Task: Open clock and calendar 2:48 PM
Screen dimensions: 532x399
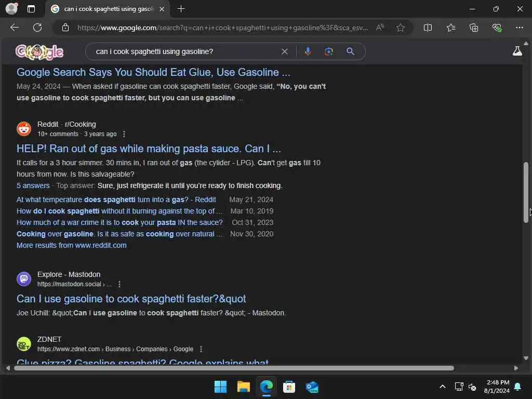Action: click(x=497, y=387)
